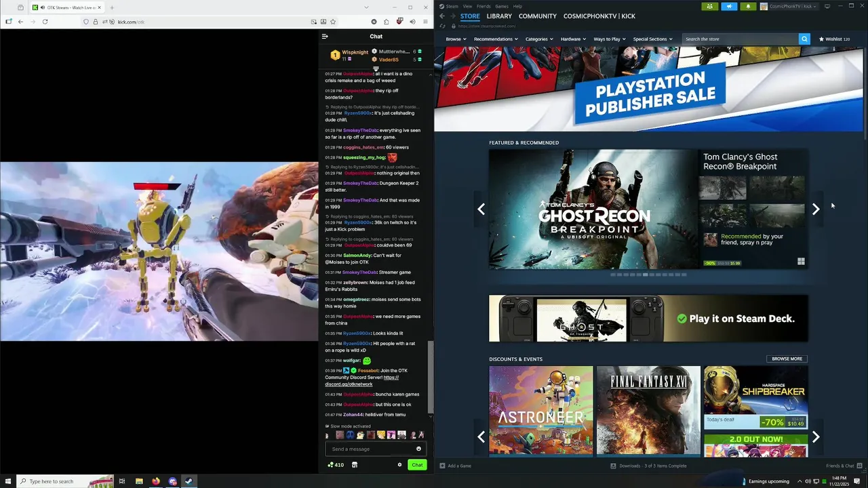This screenshot has width=868, height=488.
Task: Open the Wishlist 120 link
Action: [834, 39]
